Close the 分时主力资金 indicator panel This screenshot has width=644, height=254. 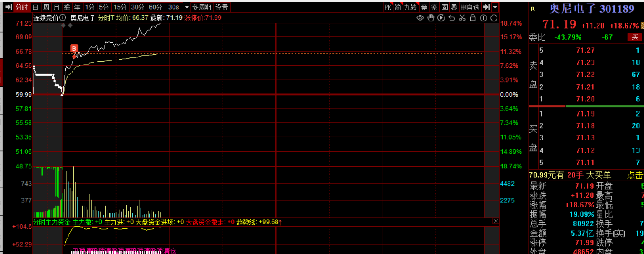coord(495,221)
